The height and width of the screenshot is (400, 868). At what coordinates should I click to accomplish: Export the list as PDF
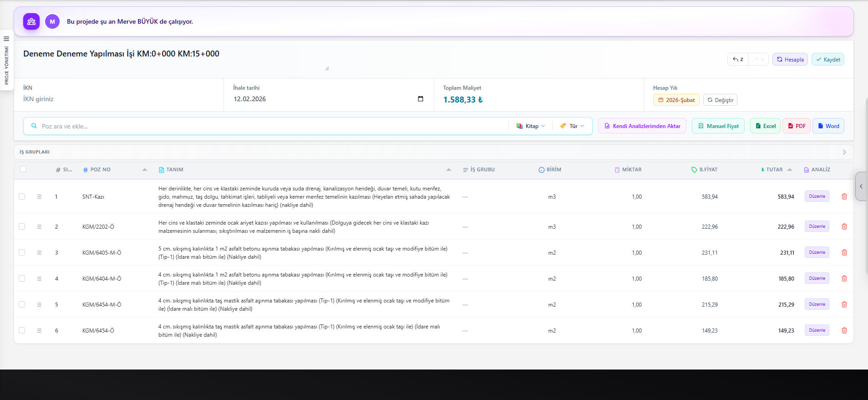pyautogui.click(x=797, y=126)
